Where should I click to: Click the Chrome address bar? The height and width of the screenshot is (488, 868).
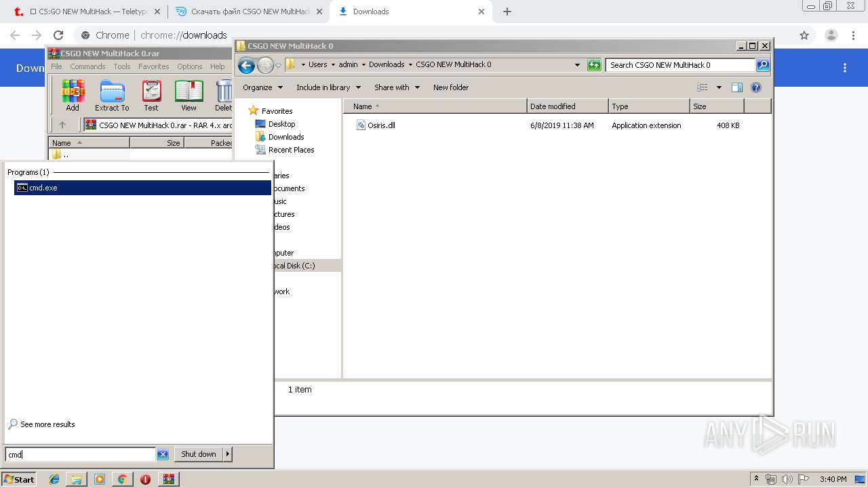click(x=434, y=35)
